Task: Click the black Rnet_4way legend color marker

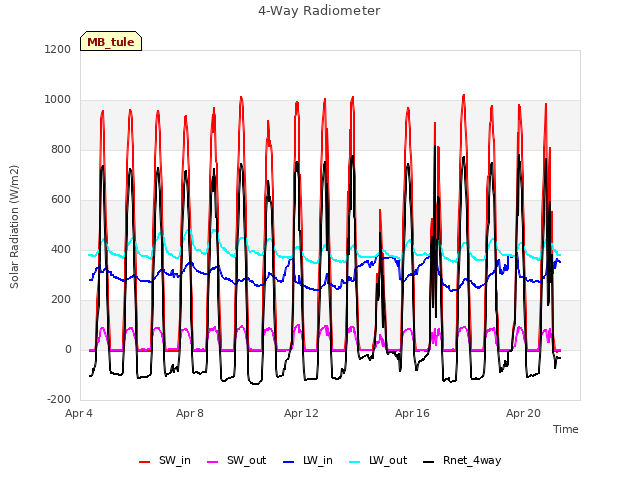Action: pos(429,462)
